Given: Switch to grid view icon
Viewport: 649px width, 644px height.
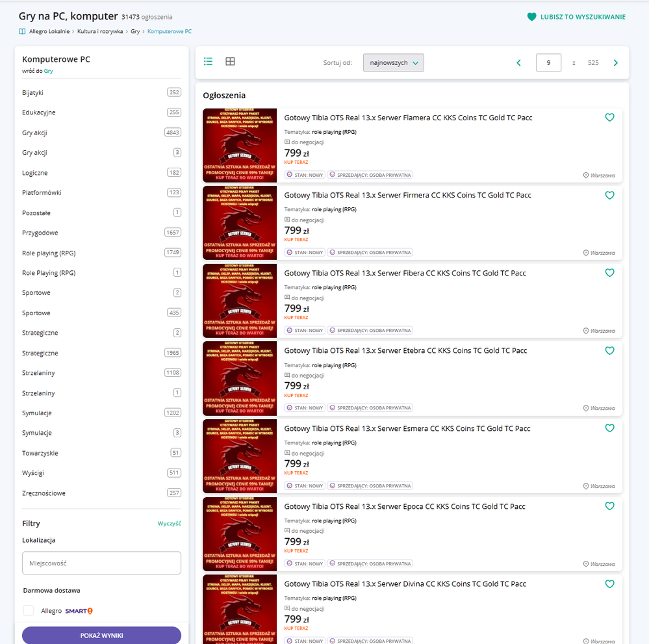Looking at the screenshot, I should (x=230, y=61).
